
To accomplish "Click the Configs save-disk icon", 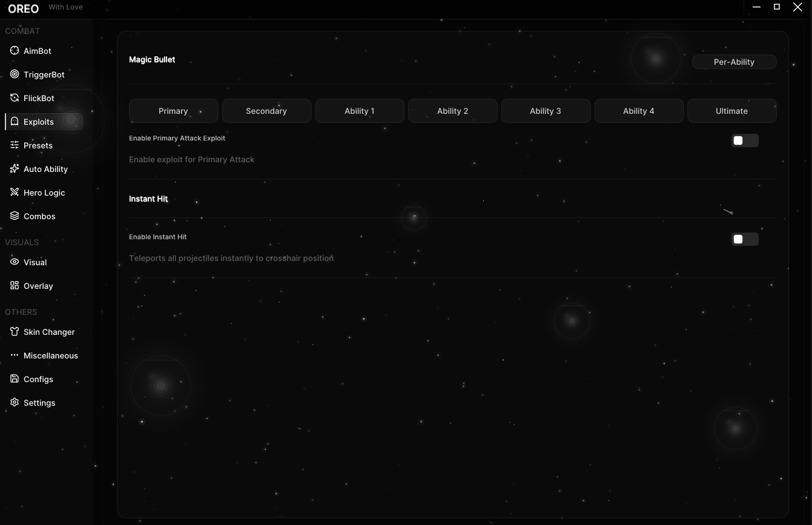I will pos(15,379).
